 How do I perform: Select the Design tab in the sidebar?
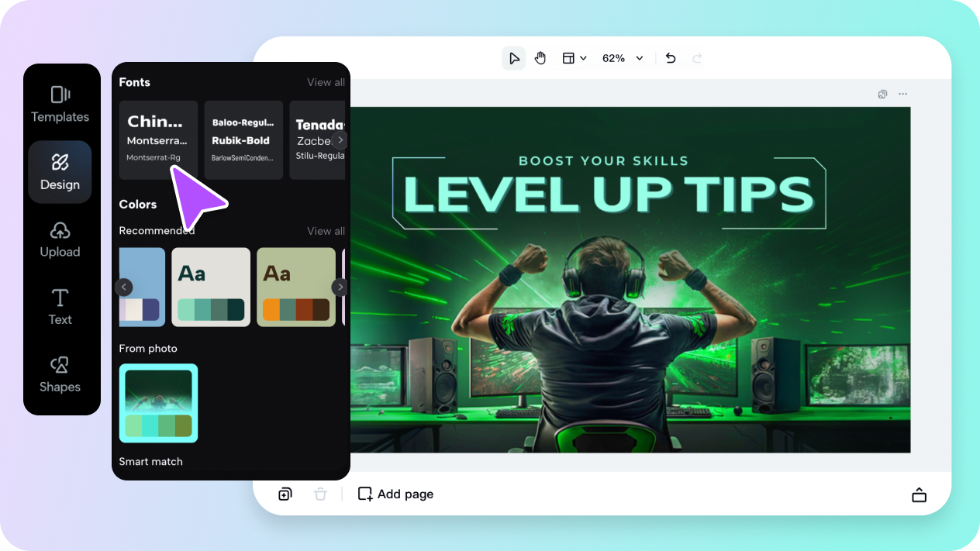60,172
